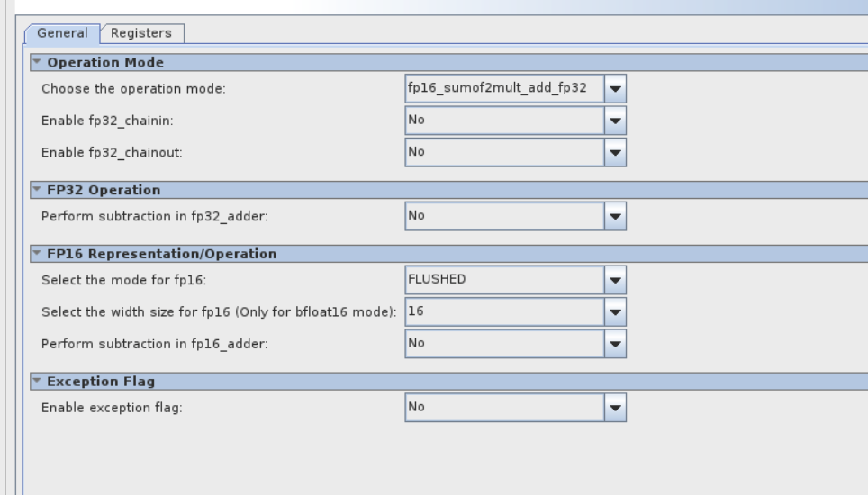Open the exception flag dropdown arrow

[x=615, y=408]
